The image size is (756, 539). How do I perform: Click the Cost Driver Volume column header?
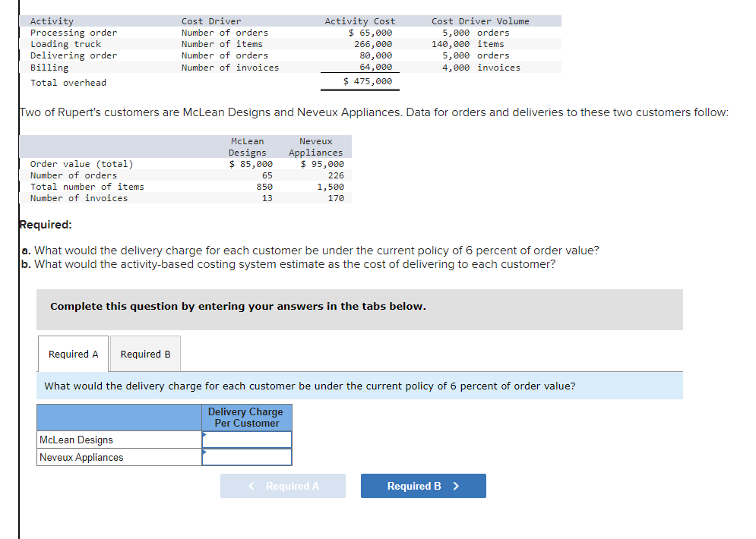click(x=480, y=21)
